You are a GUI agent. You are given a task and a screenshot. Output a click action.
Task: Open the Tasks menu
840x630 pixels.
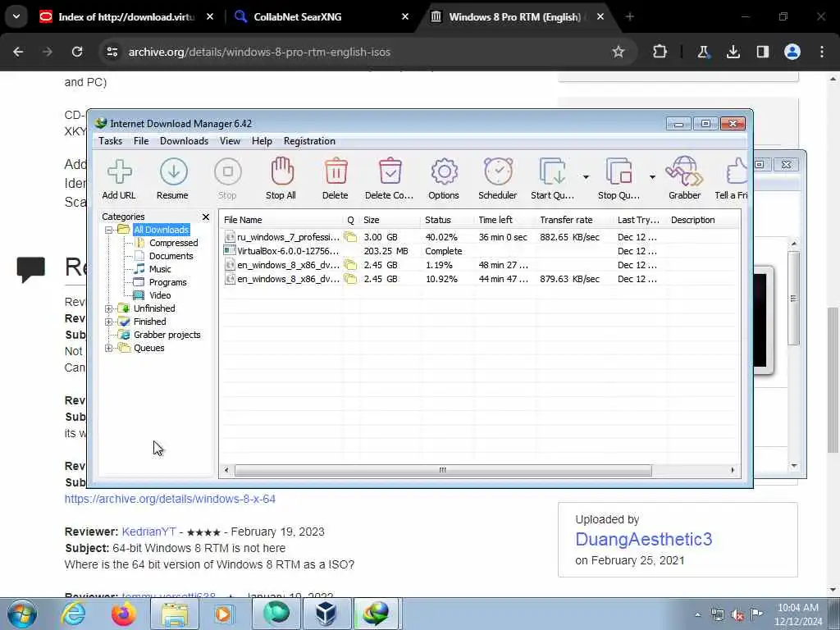[x=111, y=141]
